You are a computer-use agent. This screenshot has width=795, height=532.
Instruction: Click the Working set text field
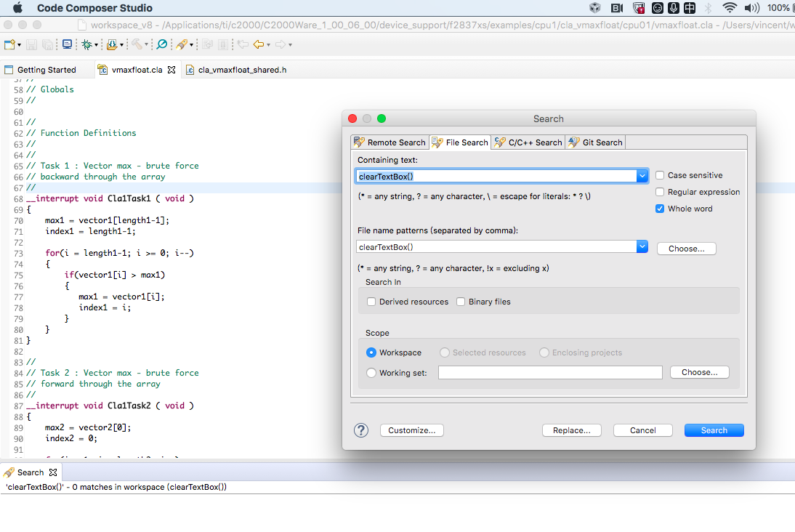pyautogui.click(x=550, y=373)
